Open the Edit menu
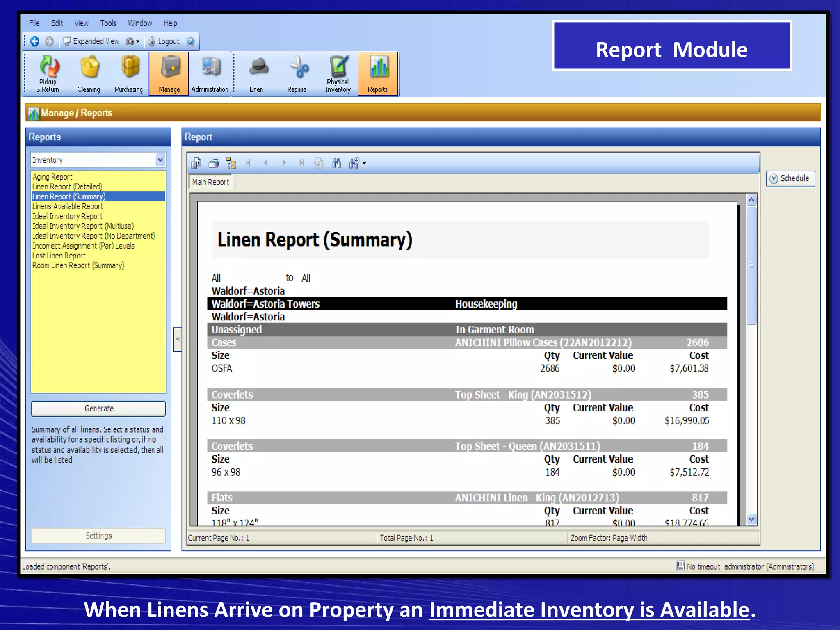 [x=57, y=23]
